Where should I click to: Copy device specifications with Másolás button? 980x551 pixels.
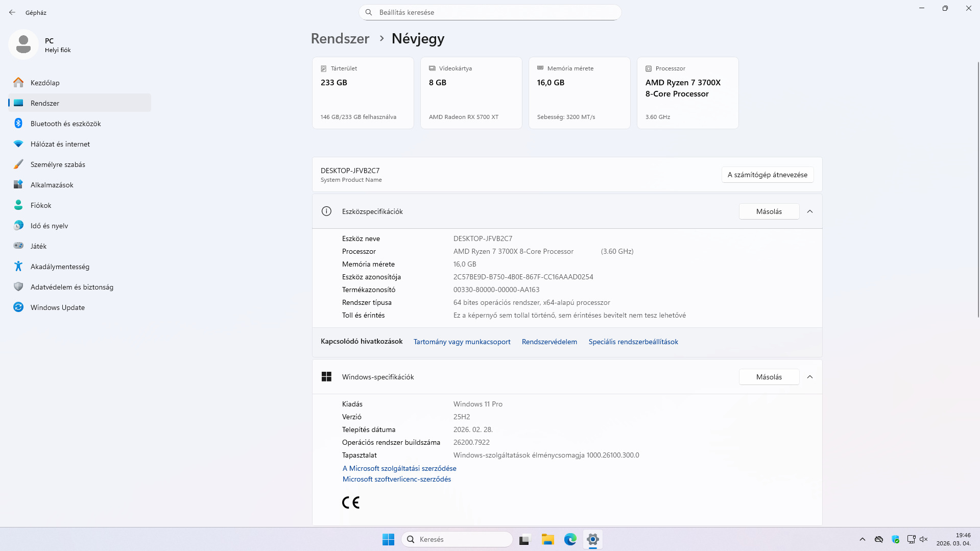[x=769, y=211]
